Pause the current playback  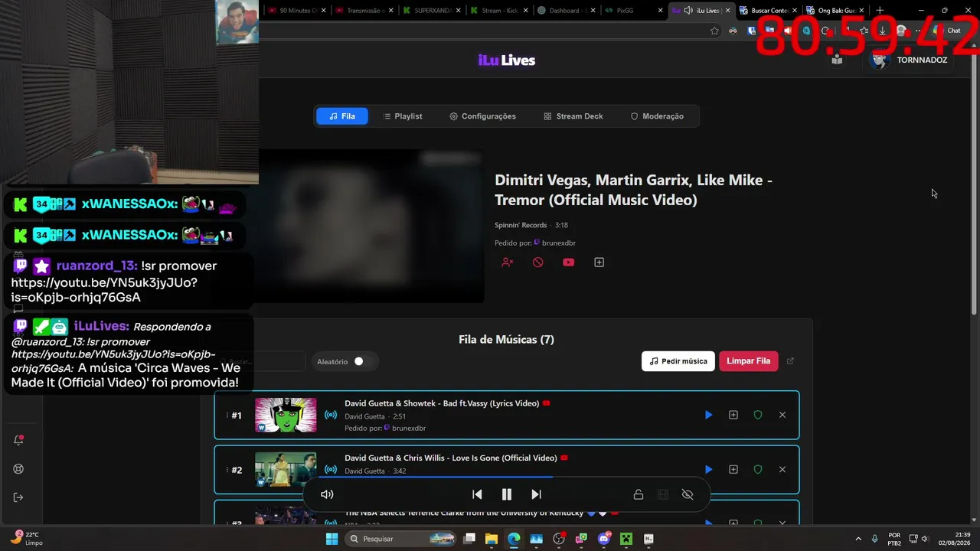[x=507, y=494]
